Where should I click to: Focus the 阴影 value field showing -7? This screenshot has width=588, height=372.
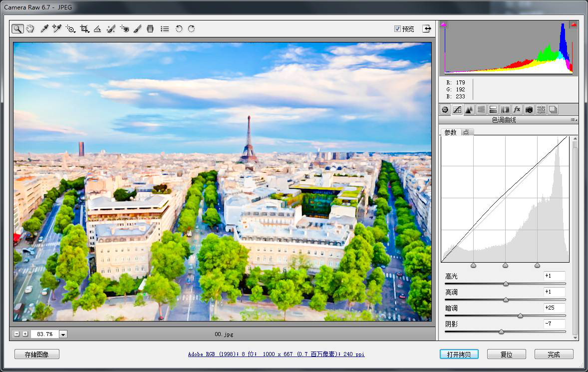554,324
